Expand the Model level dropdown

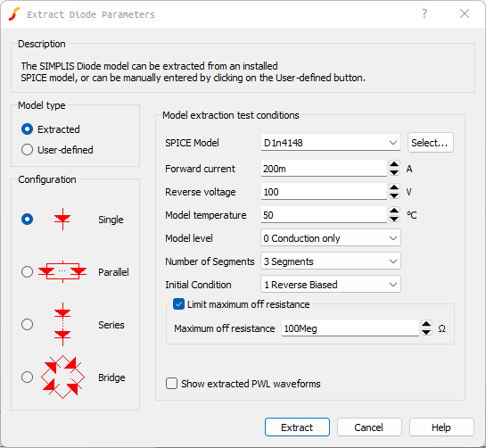(331, 238)
